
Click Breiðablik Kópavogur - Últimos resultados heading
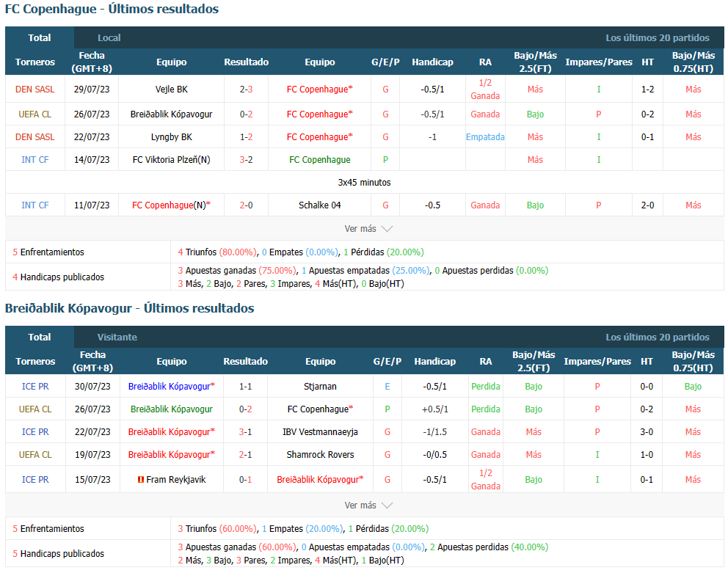click(x=130, y=308)
